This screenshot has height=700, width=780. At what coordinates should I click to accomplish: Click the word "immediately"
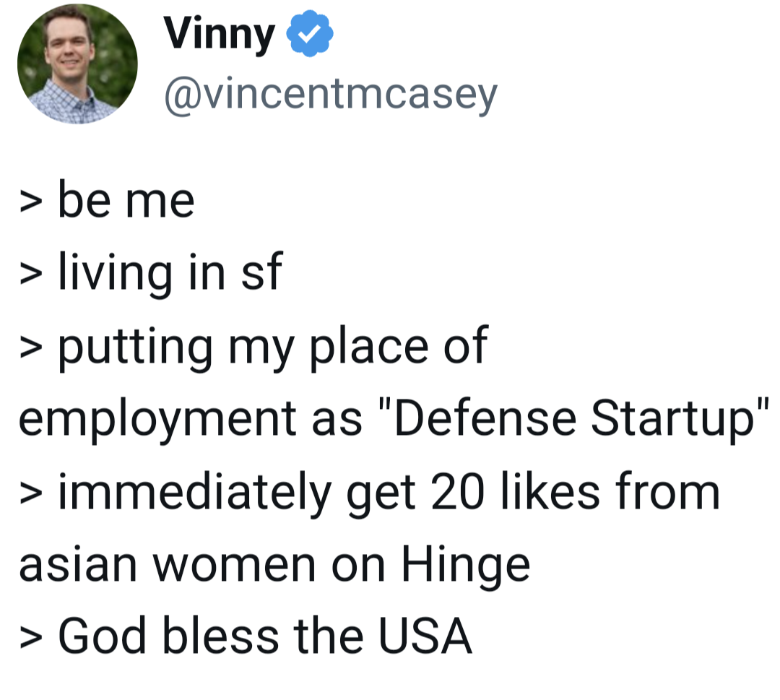pos(194,493)
